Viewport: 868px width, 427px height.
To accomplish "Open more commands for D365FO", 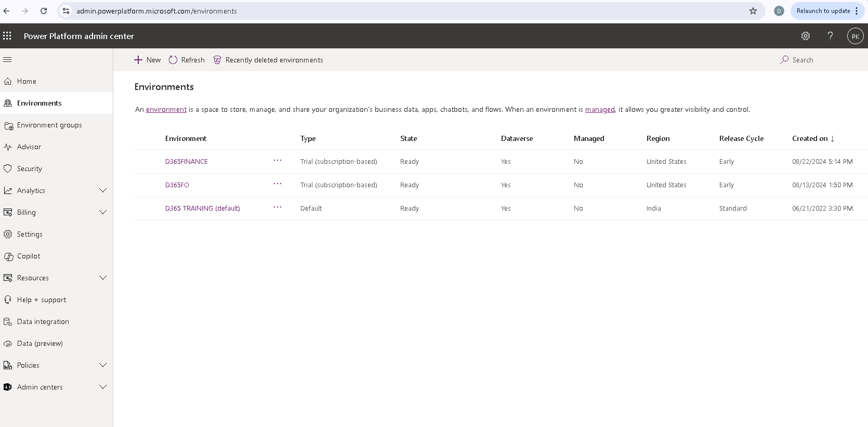I will click(278, 184).
